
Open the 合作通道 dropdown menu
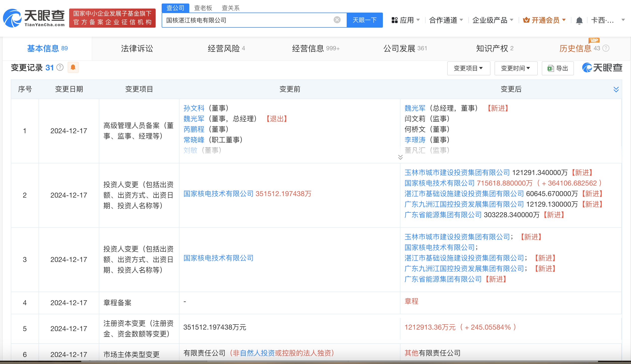coord(446,20)
